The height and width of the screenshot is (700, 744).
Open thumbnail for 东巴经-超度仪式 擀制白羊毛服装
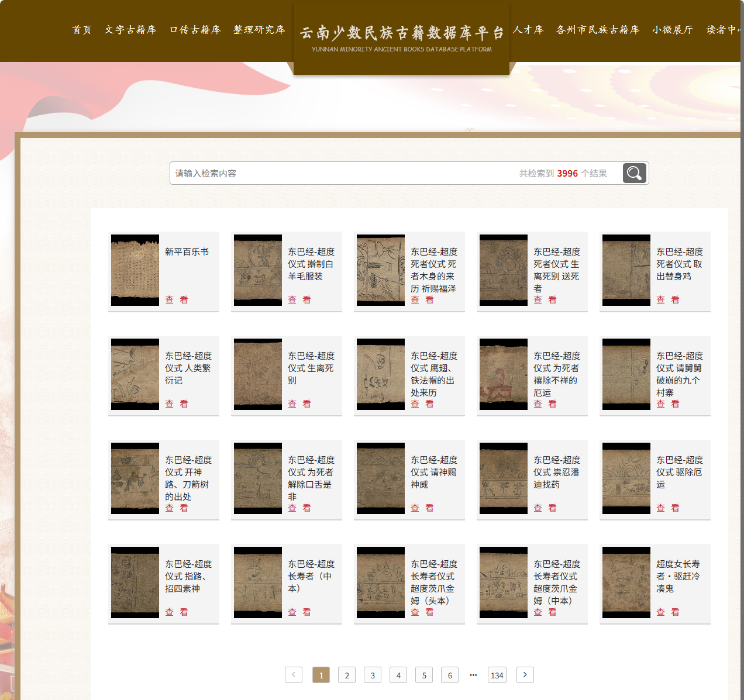point(258,270)
